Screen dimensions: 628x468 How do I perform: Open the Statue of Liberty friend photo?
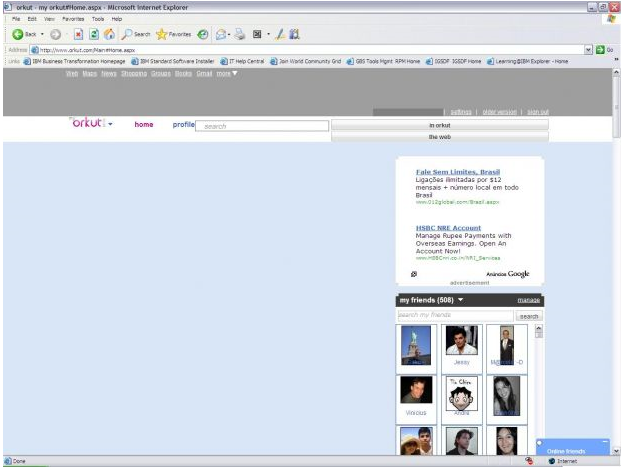click(416, 345)
